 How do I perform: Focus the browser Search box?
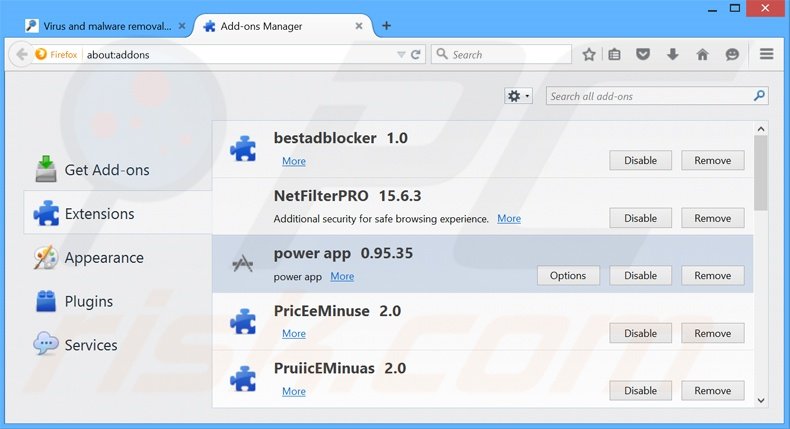[x=501, y=54]
